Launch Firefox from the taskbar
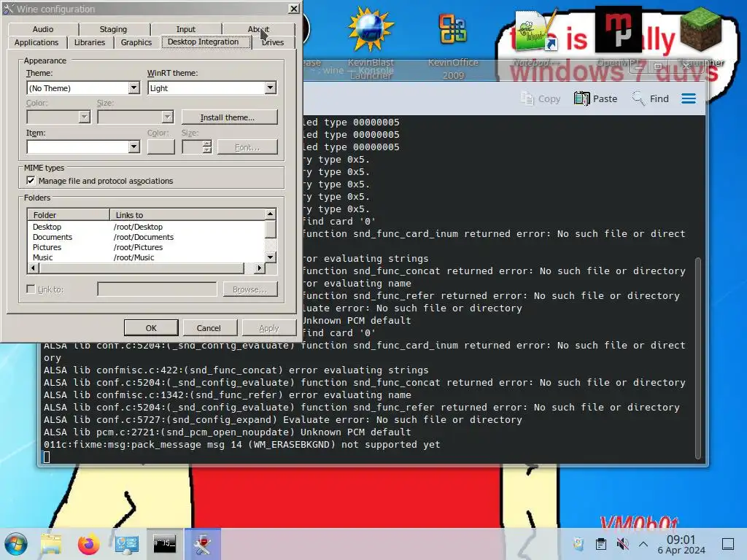747x560 pixels. 88,544
